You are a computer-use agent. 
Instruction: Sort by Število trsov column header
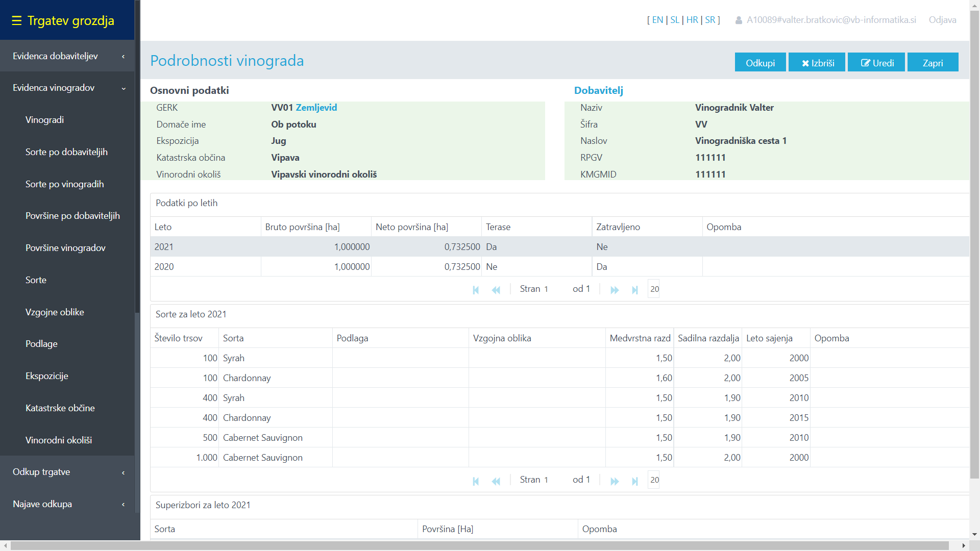[x=184, y=338]
